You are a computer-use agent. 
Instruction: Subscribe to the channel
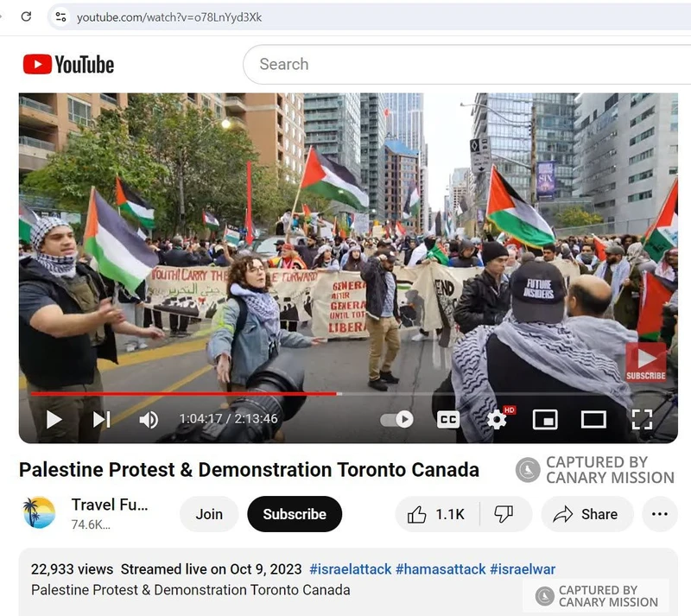[x=295, y=514]
